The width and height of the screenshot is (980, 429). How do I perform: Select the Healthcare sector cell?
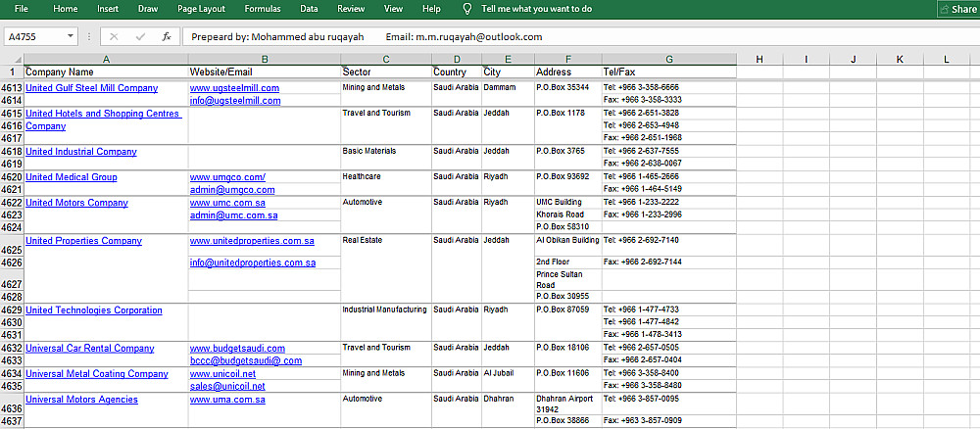pos(385,183)
